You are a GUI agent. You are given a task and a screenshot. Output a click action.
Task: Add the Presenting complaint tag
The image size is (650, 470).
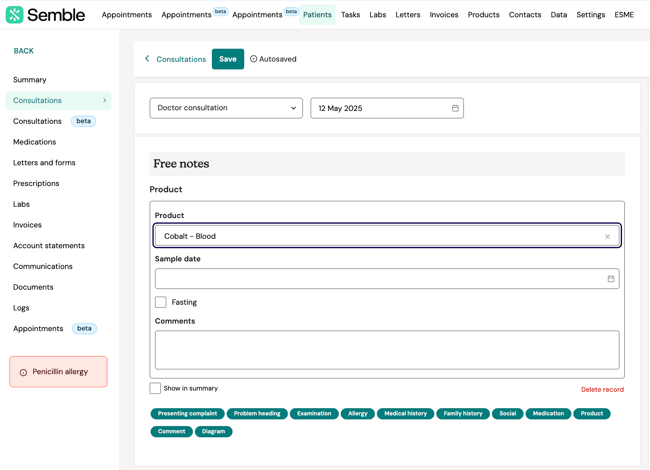pos(187,414)
